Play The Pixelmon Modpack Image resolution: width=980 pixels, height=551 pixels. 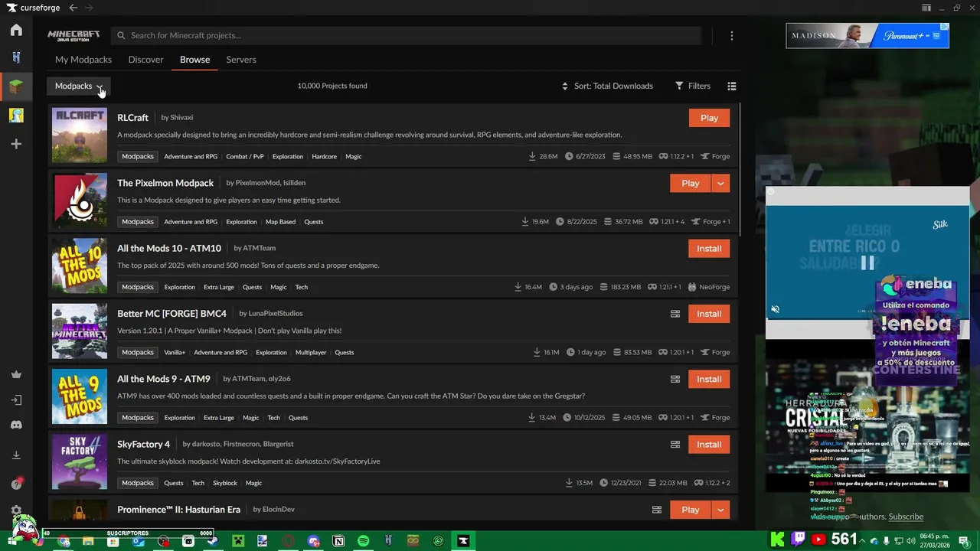[691, 183]
